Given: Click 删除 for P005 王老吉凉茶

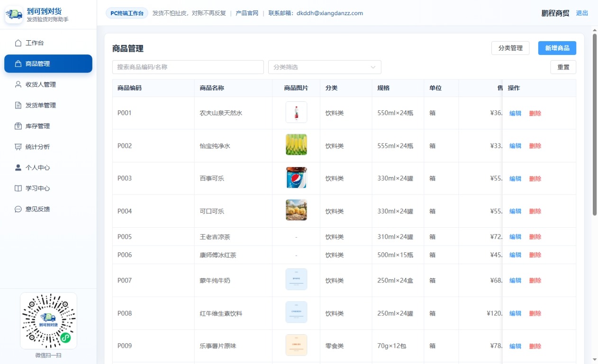Looking at the screenshot, I should tap(535, 237).
